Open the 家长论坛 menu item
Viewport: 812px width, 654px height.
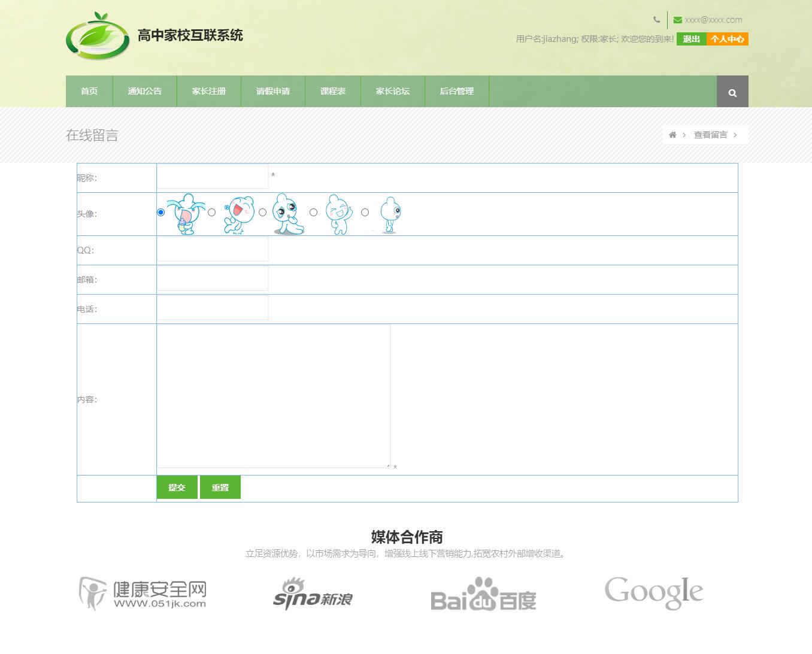392,91
